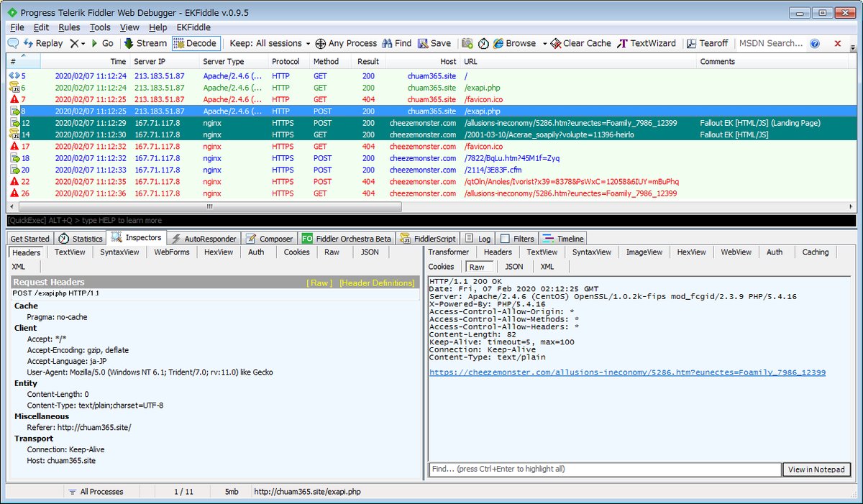
Task: Open the File menu
Action: pos(17,27)
